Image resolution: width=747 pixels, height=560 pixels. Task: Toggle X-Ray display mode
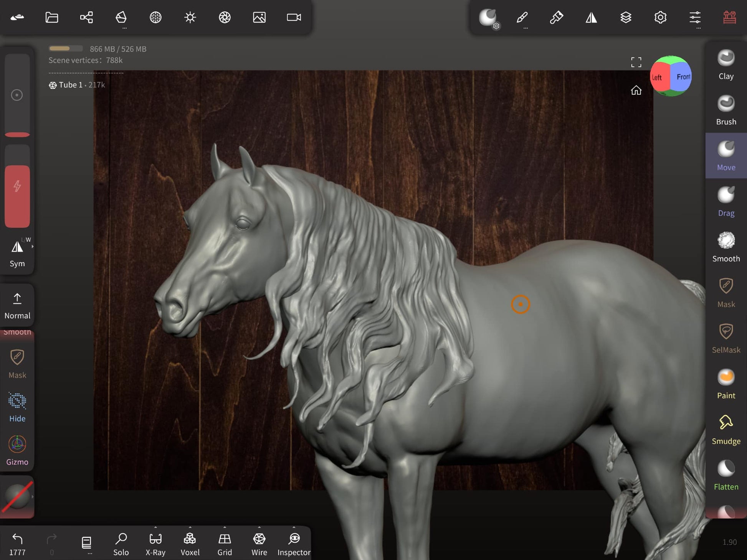pos(155,544)
